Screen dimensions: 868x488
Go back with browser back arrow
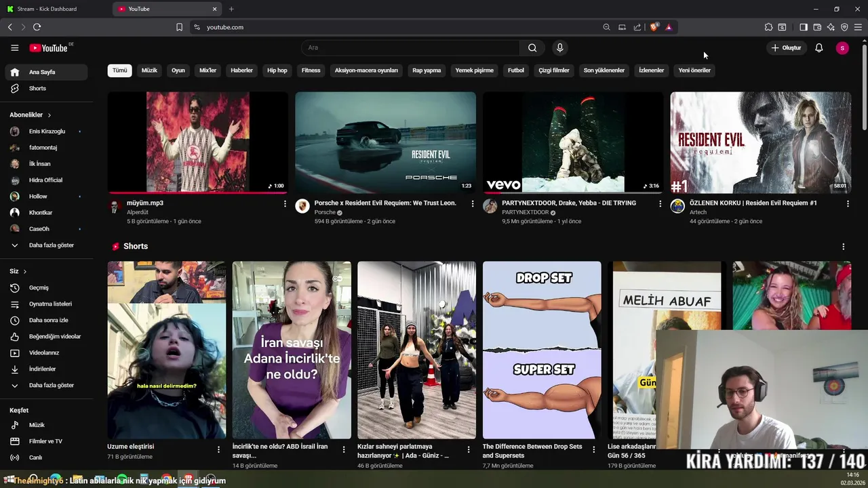point(9,27)
